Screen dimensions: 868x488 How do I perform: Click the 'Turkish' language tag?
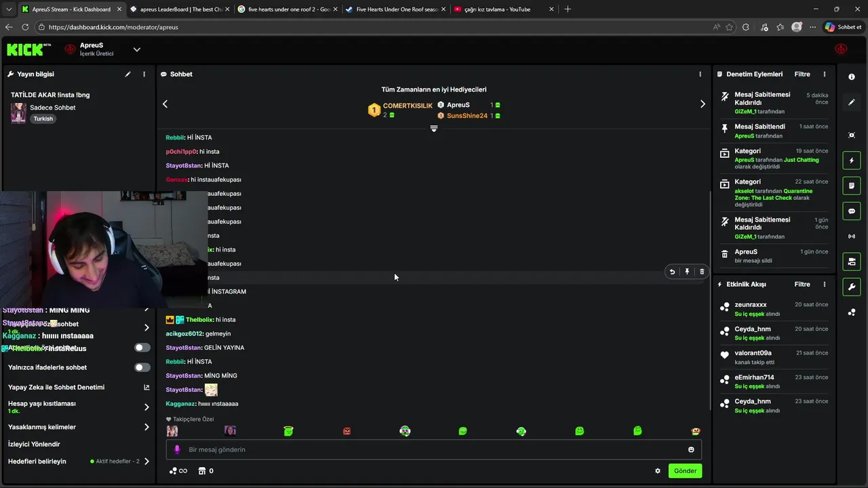click(43, 119)
